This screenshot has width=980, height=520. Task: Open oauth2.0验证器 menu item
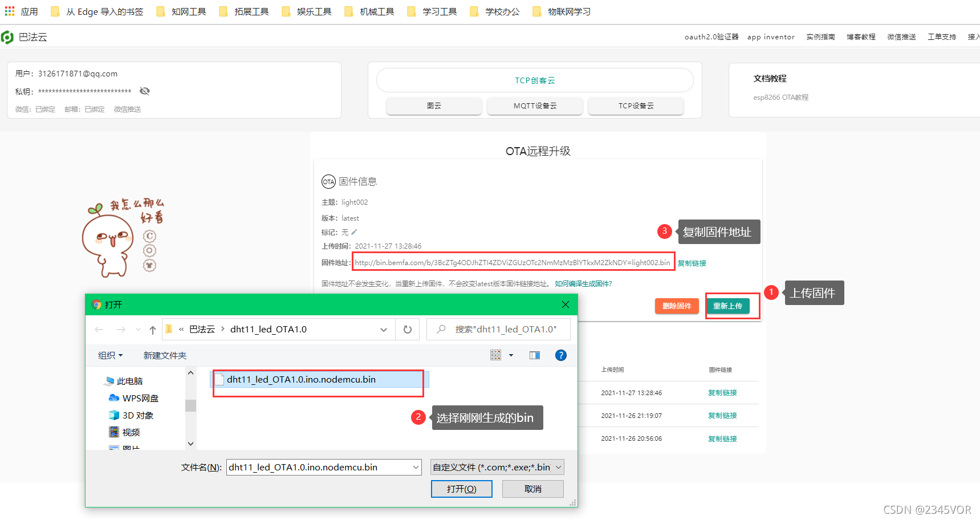click(711, 37)
